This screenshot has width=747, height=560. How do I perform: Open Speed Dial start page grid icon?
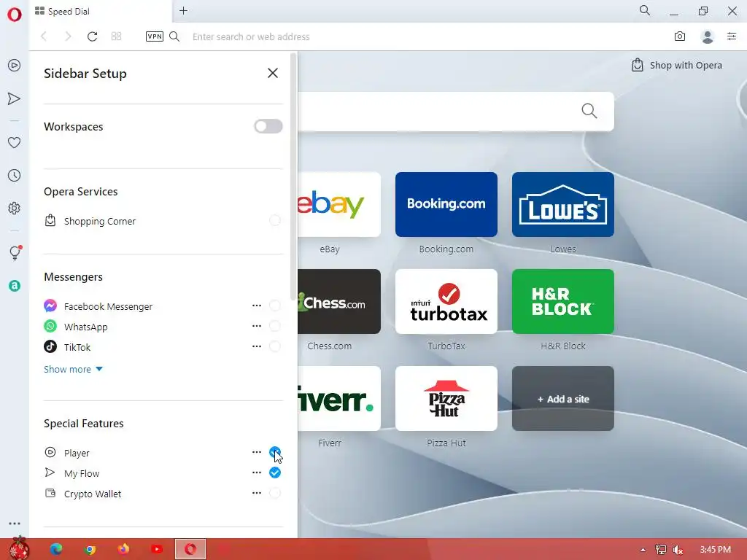[116, 36]
